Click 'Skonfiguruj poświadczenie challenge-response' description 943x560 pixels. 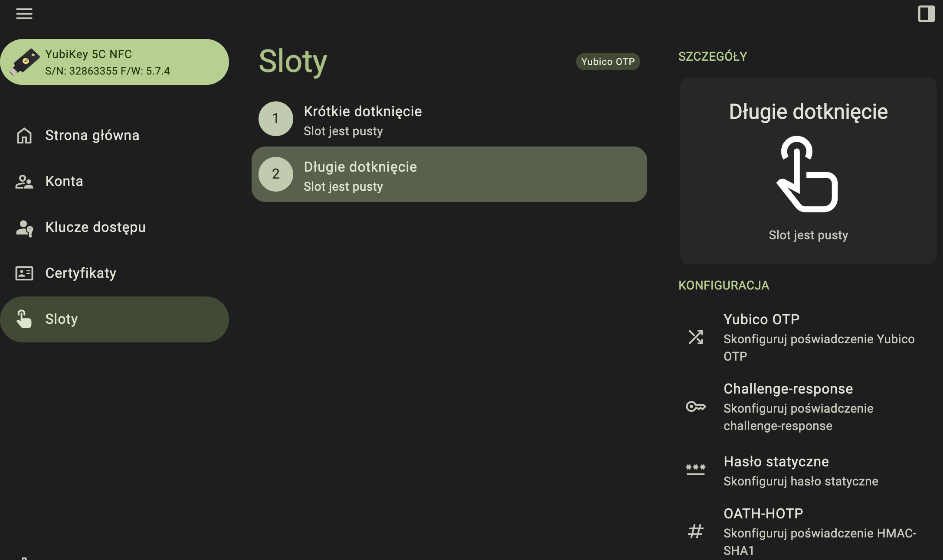(799, 417)
